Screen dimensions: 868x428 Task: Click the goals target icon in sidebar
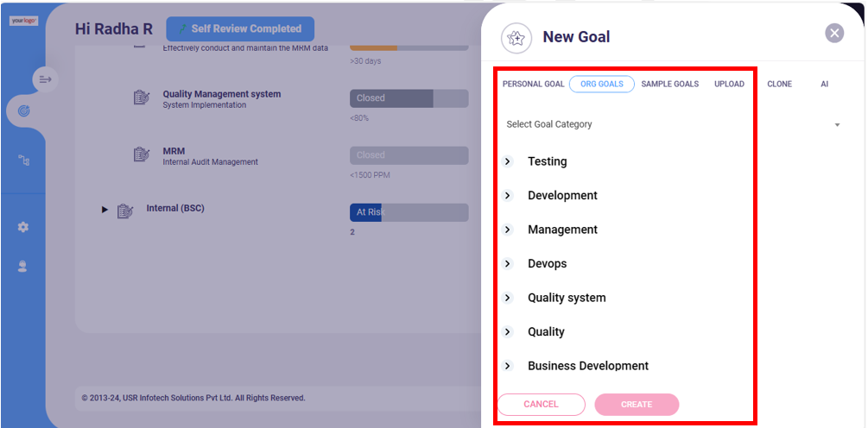[24, 111]
